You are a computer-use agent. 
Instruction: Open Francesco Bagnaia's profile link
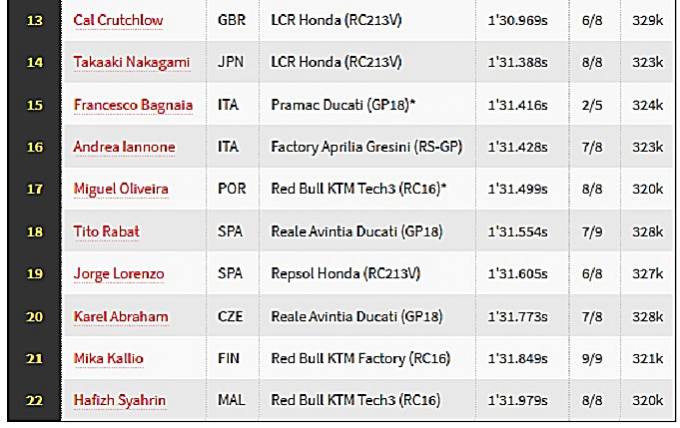pos(133,105)
